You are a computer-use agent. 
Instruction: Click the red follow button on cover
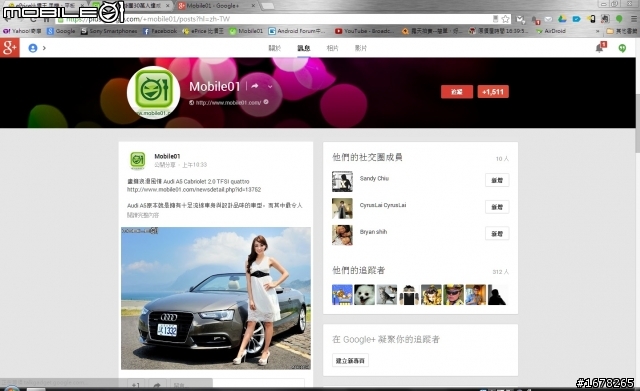[x=457, y=92]
